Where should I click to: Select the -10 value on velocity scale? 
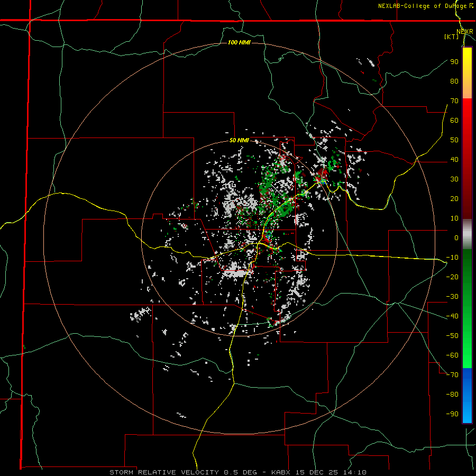[452, 258]
